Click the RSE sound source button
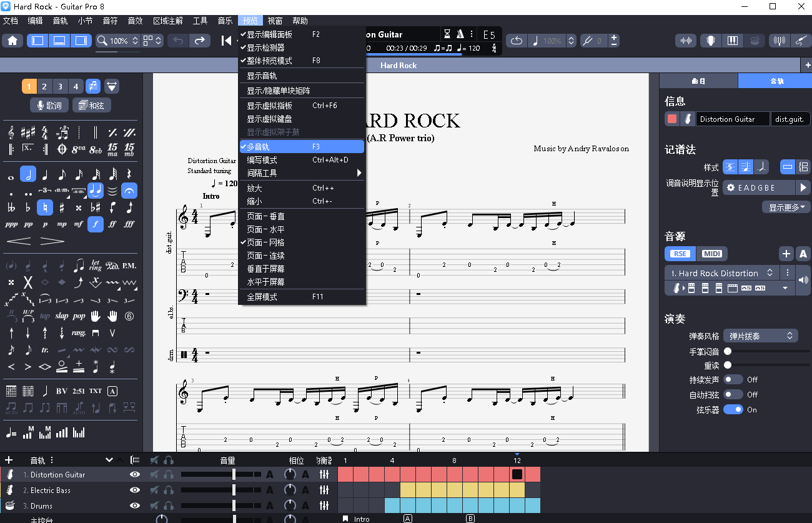This screenshot has height=523, width=812. (679, 254)
